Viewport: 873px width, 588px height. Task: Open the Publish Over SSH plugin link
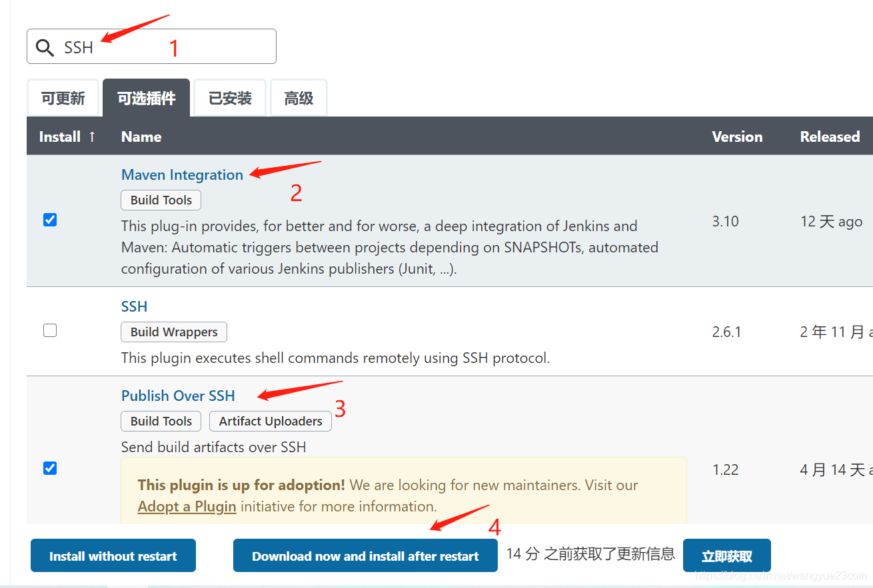coord(178,396)
